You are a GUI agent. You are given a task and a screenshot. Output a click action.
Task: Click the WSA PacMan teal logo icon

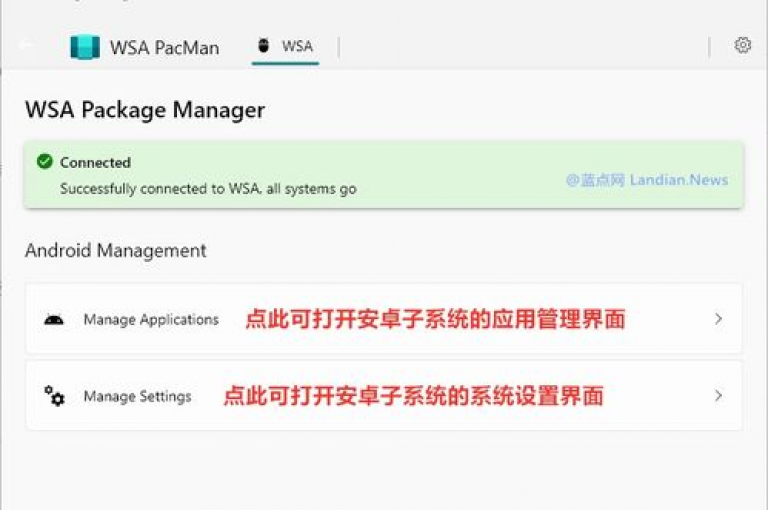click(x=85, y=47)
